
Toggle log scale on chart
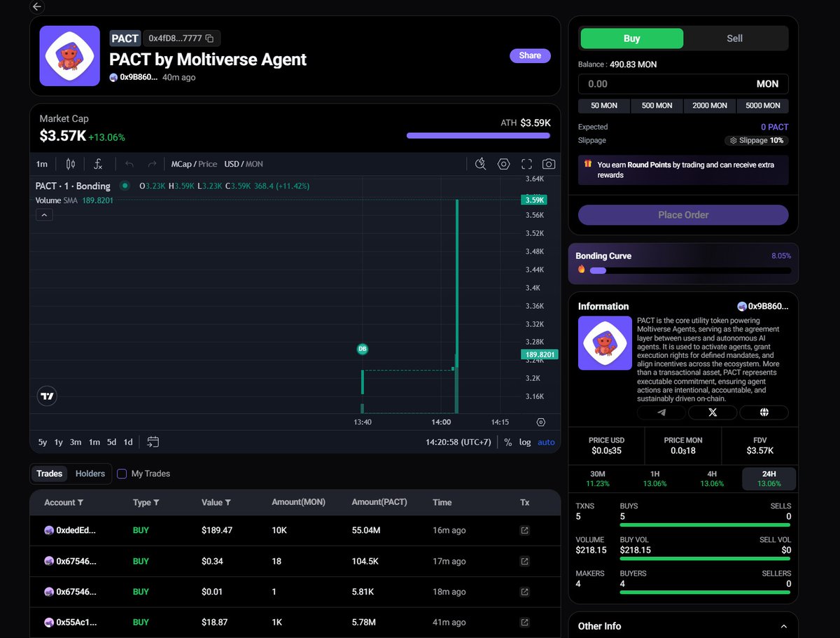pyautogui.click(x=525, y=442)
